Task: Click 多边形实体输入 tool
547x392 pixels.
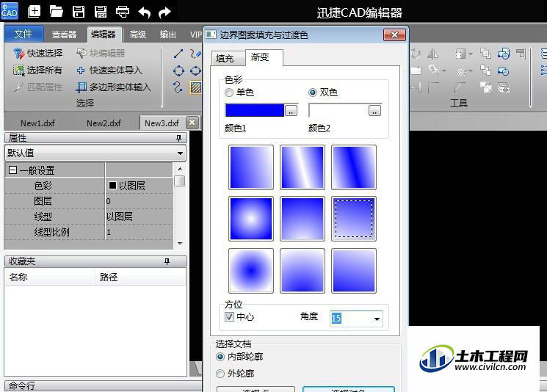Action: 113,87
